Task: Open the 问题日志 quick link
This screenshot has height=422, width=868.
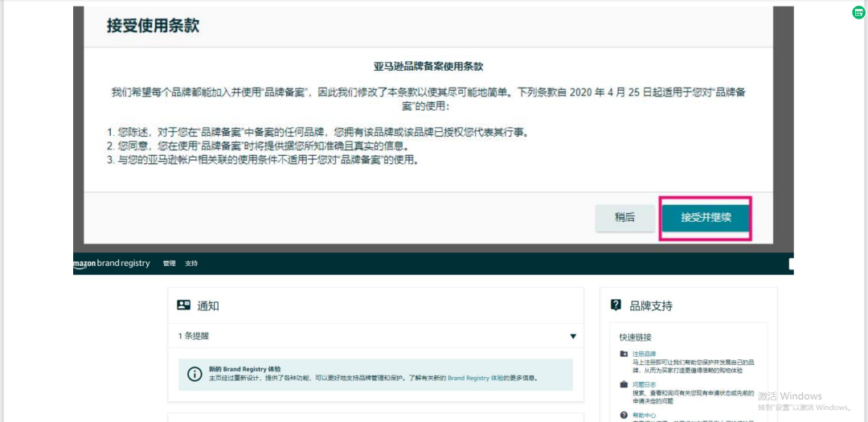Action: coord(645,384)
